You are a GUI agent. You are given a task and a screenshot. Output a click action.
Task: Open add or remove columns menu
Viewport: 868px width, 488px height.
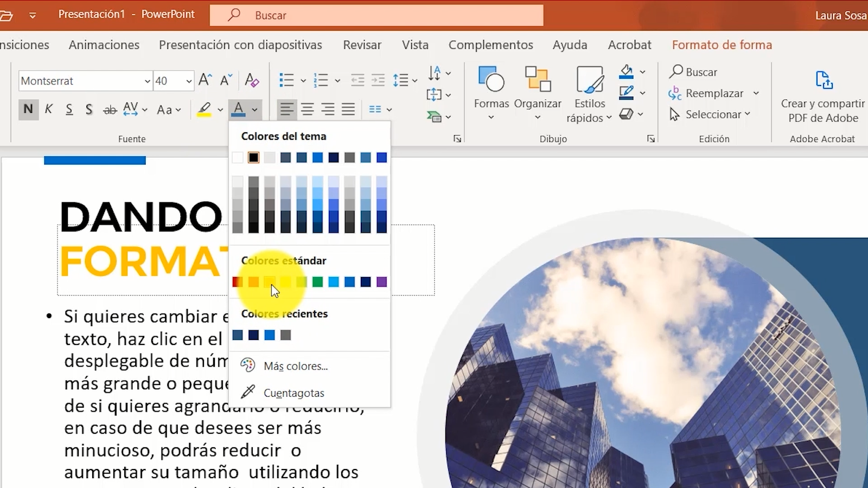click(x=380, y=110)
